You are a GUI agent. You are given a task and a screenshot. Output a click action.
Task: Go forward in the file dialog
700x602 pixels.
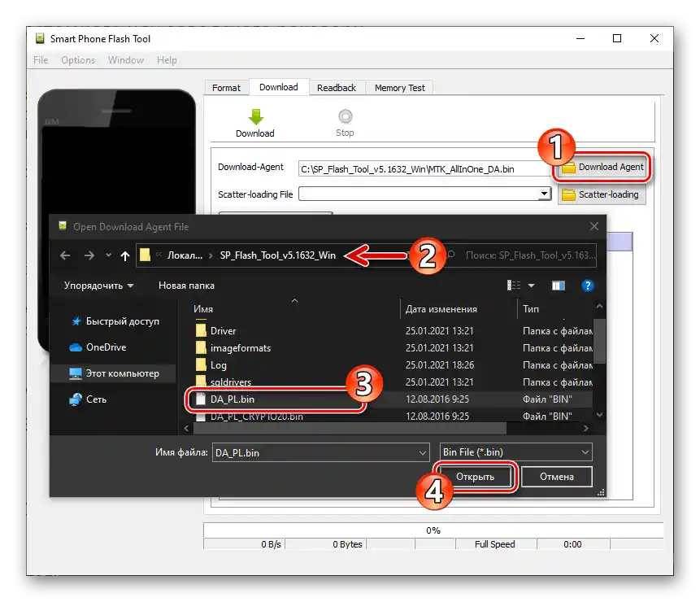(89, 255)
